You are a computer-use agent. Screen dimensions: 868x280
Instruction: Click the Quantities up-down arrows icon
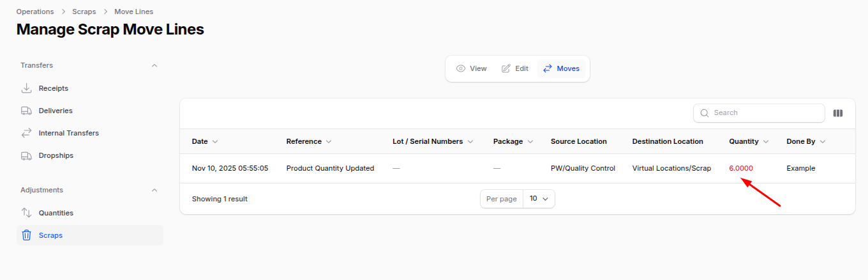point(27,213)
